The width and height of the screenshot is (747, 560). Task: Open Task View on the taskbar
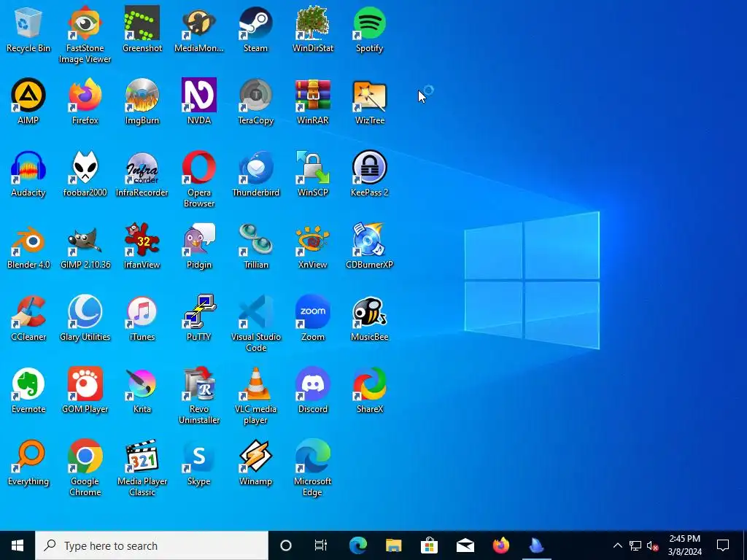point(321,545)
